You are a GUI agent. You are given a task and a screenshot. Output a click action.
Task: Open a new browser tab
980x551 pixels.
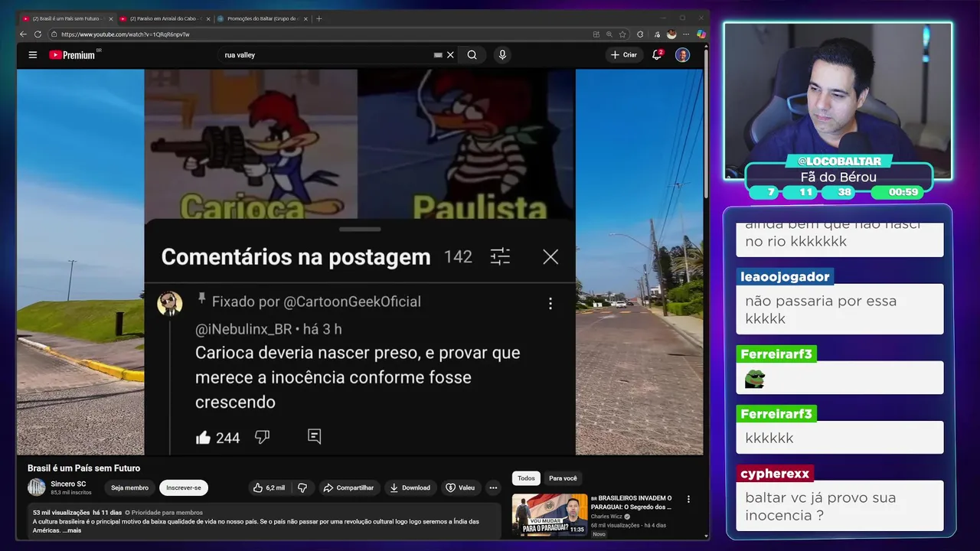319,18
